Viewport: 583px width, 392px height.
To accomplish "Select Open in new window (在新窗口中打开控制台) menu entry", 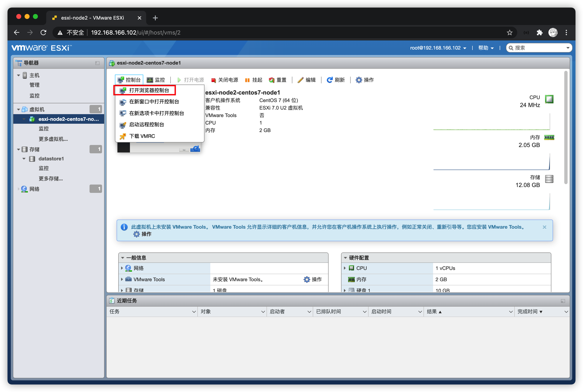I will coord(154,102).
